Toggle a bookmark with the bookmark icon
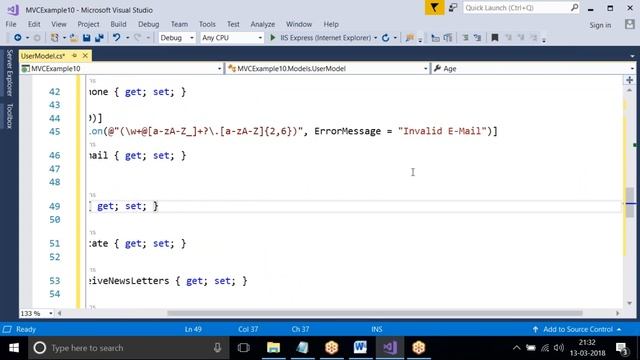The height and width of the screenshot is (360, 640). point(495,38)
